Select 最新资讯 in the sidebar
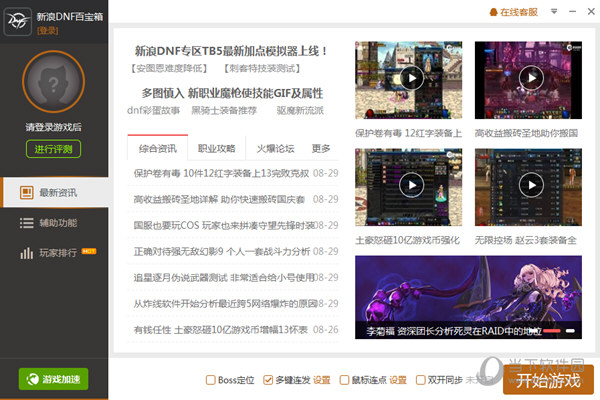The height and width of the screenshot is (400, 600). [54, 192]
